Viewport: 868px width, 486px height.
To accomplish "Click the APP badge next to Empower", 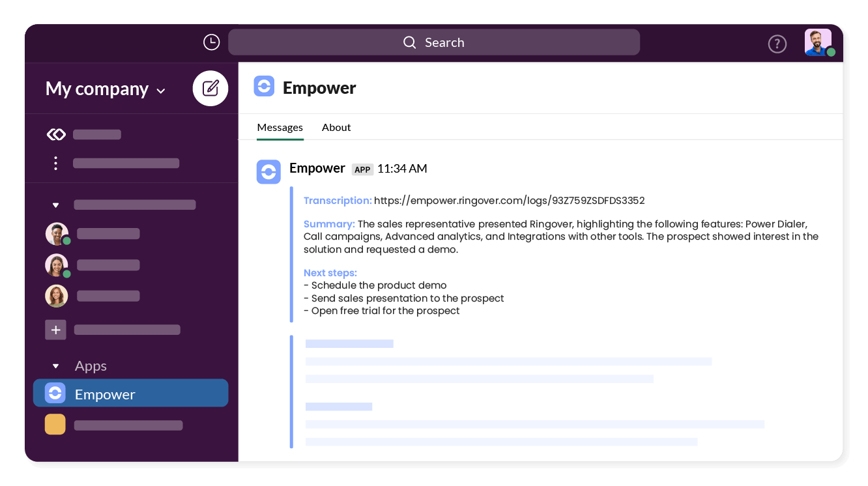I will click(362, 169).
